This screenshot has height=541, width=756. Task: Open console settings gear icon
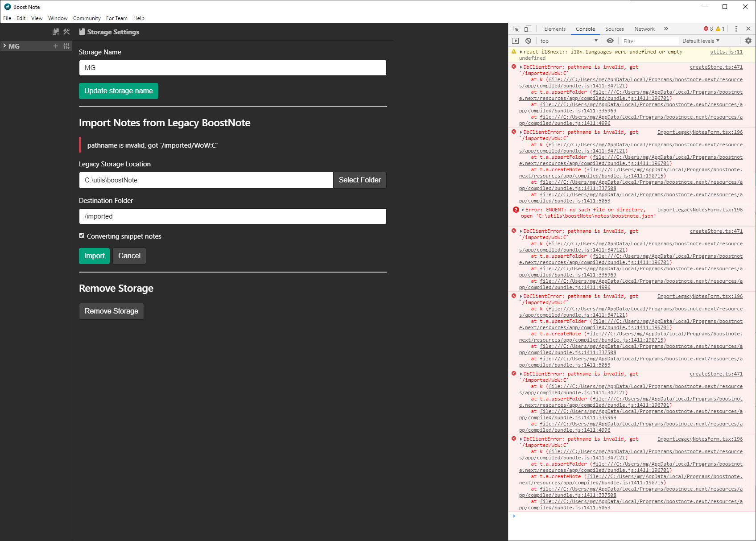pyautogui.click(x=748, y=41)
